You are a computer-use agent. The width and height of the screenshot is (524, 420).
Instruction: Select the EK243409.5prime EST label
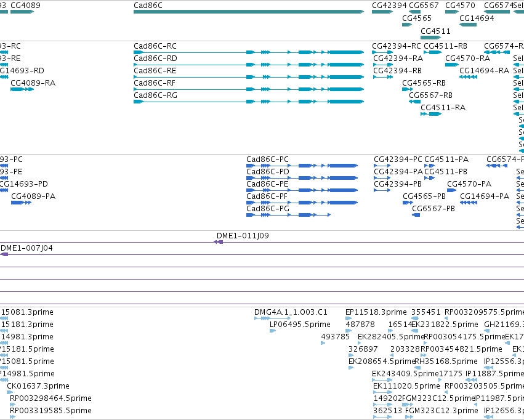(x=405, y=374)
